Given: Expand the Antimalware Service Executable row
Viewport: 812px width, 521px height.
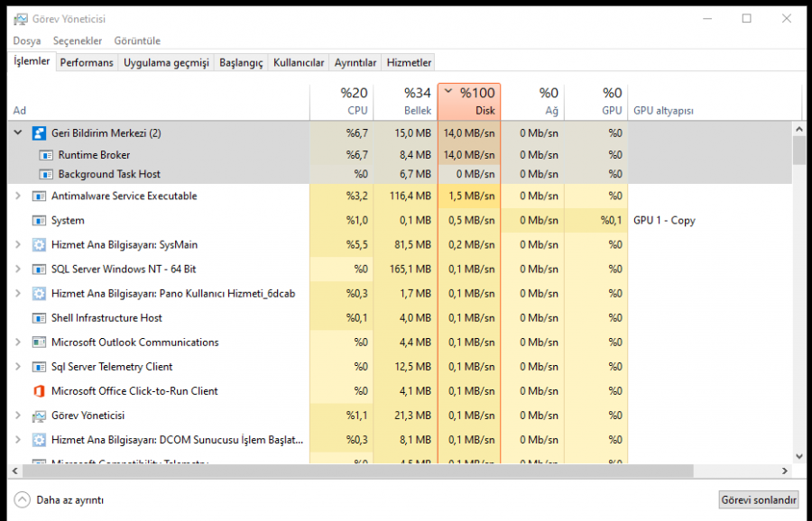Looking at the screenshot, I should coord(18,197).
